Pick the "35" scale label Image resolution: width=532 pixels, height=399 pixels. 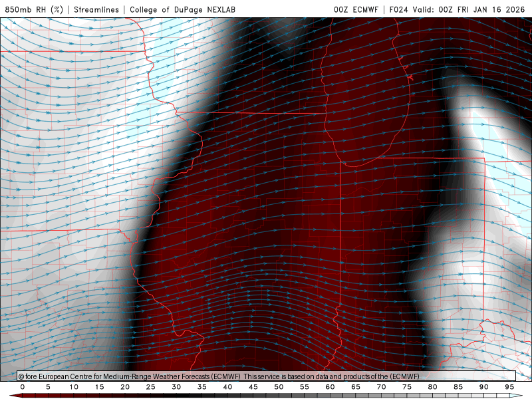click(x=202, y=387)
